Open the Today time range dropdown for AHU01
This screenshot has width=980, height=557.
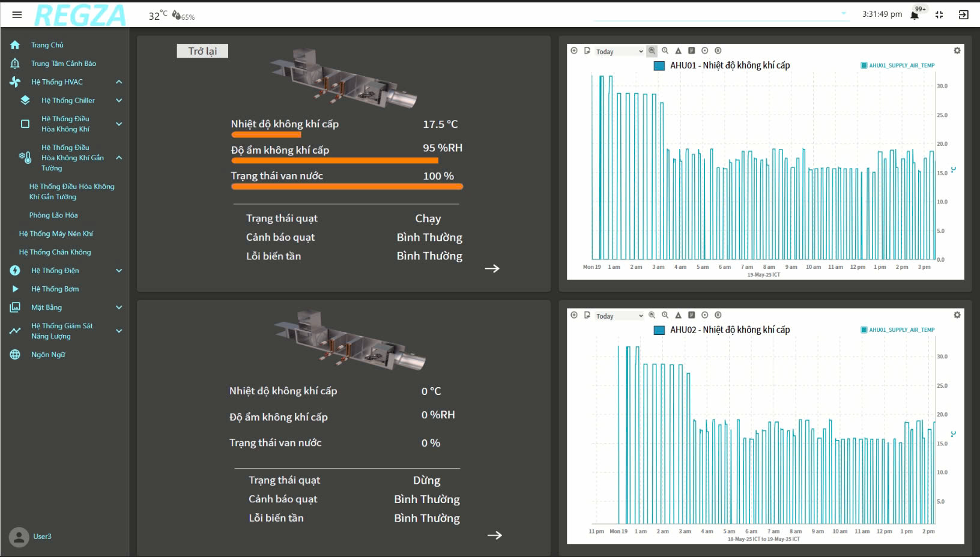(x=619, y=52)
